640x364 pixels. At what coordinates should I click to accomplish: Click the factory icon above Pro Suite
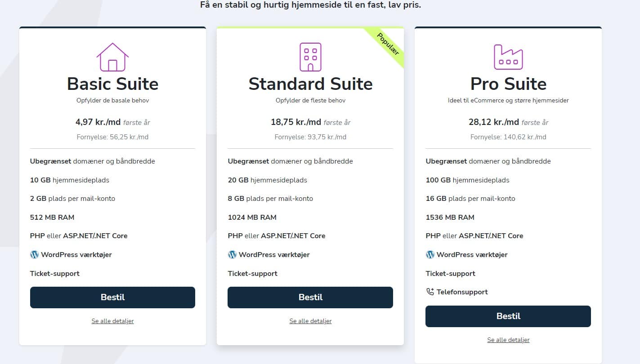(508, 57)
